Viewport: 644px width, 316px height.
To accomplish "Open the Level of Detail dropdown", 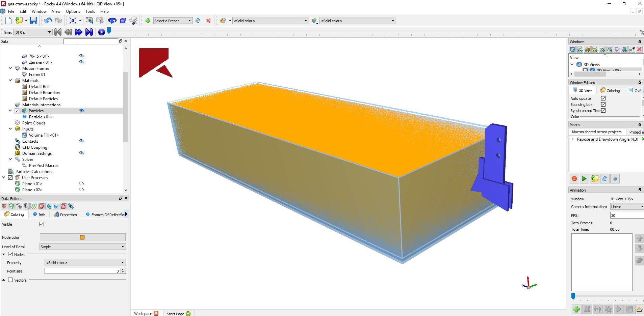I will click(x=82, y=247).
